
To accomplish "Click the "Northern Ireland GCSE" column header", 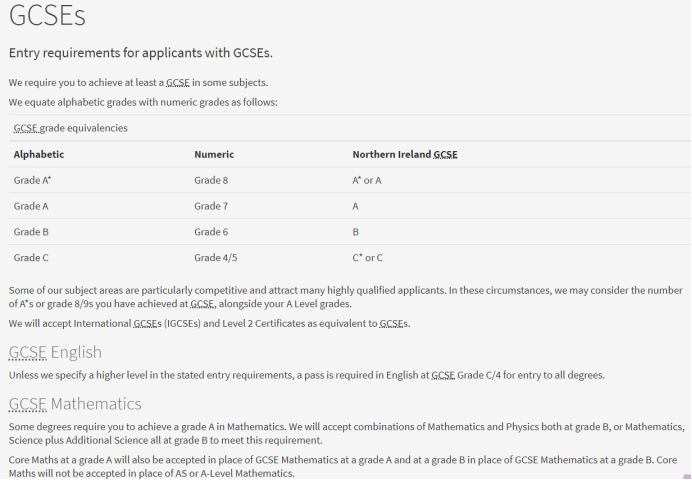I will click(x=405, y=155).
